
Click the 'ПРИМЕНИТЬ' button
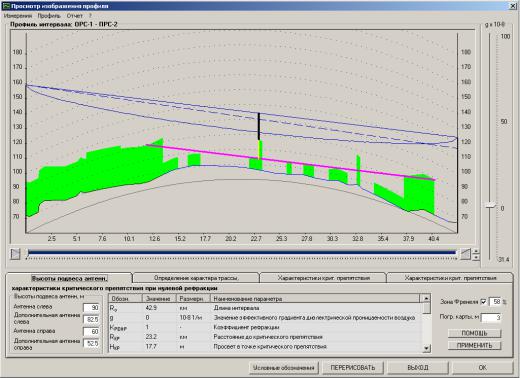click(474, 345)
